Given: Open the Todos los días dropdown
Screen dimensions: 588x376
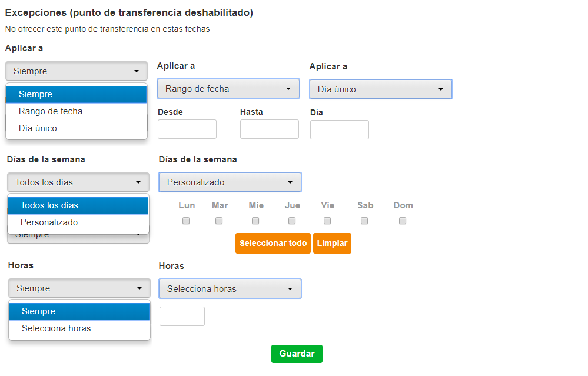Looking at the screenshot, I should pyautogui.click(x=78, y=182).
